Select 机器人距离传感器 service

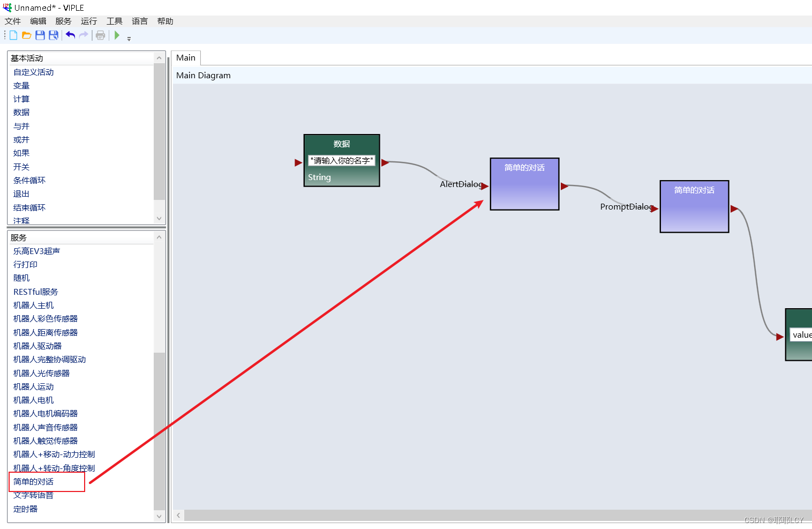(x=46, y=333)
